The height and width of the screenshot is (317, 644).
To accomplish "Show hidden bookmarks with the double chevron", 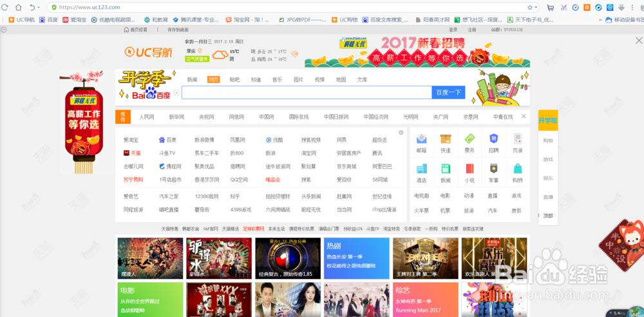I will (x=600, y=19).
